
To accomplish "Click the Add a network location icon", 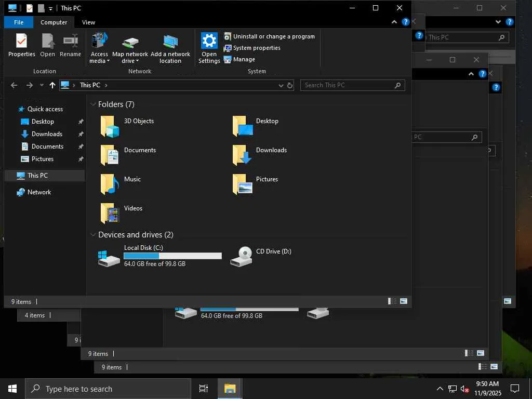I will point(170,48).
